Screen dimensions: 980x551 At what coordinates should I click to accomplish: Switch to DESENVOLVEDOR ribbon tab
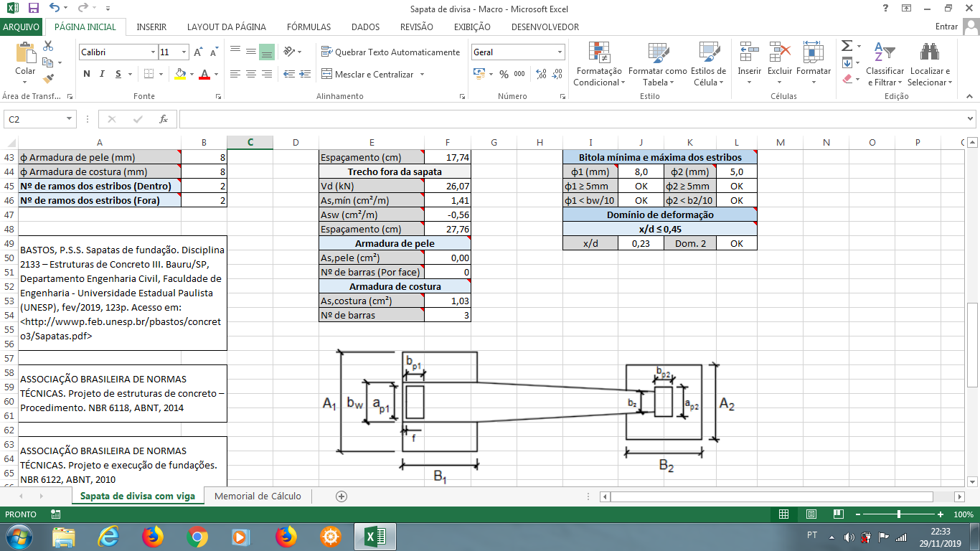(x=545, y=27)
